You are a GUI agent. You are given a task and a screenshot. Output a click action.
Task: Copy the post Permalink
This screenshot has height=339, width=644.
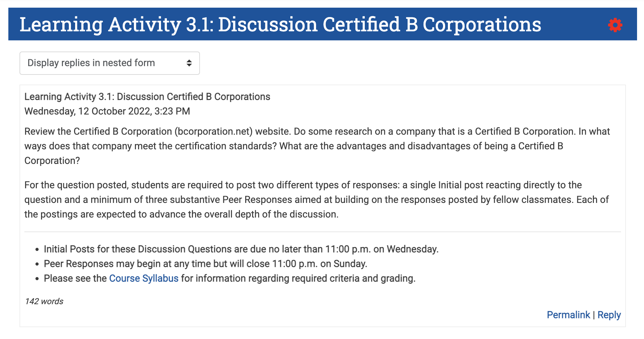(568, 315)
